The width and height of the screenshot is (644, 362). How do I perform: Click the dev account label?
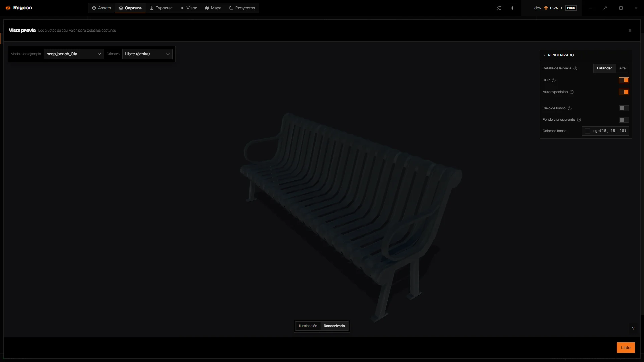(x=538, y=8)
